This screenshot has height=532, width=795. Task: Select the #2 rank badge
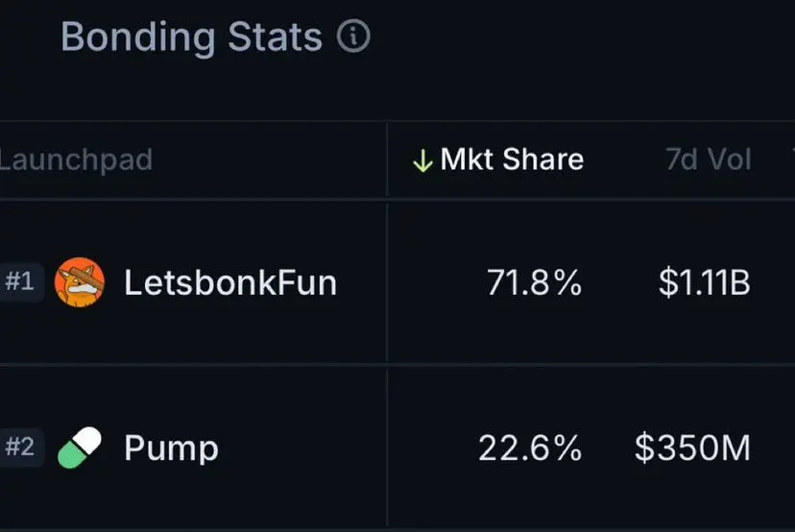coord(20,447)
